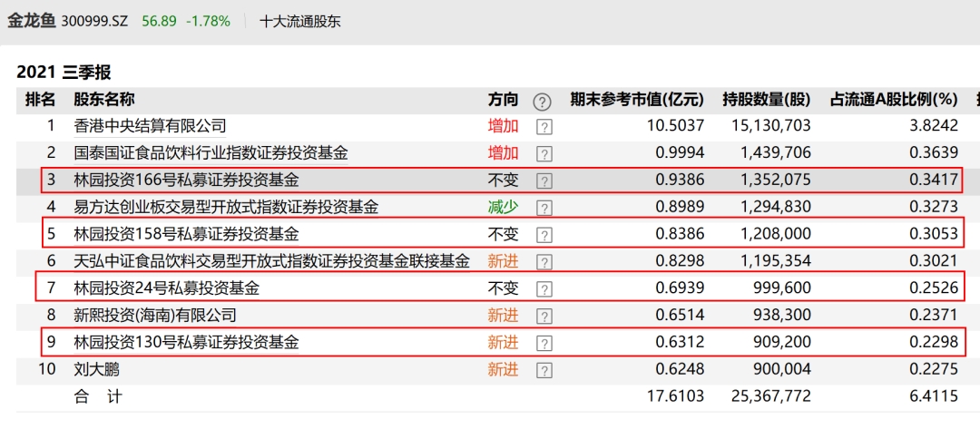This screenshot has width=980, height=429.
Task: Click the 增加 direction for 香港中央结算有限公司
Action: point(503,126)
